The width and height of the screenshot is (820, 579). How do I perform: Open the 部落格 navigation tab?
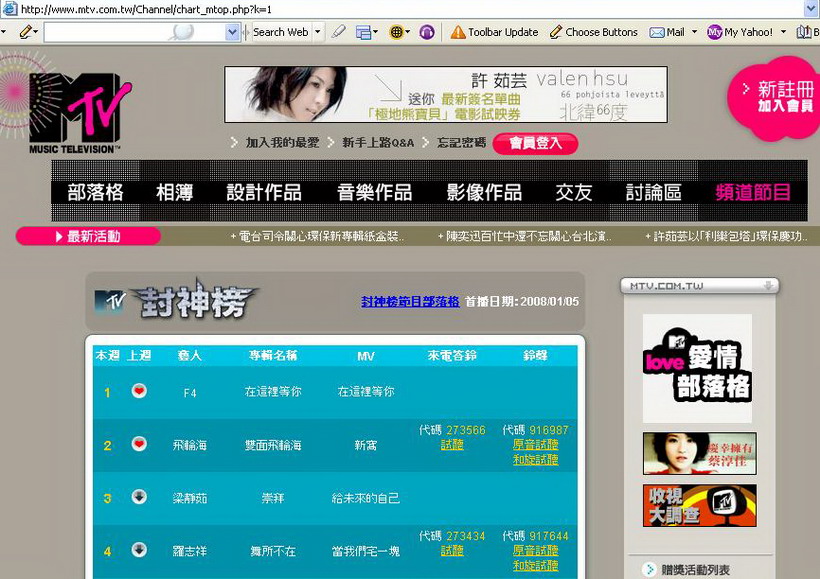[95, 192]
